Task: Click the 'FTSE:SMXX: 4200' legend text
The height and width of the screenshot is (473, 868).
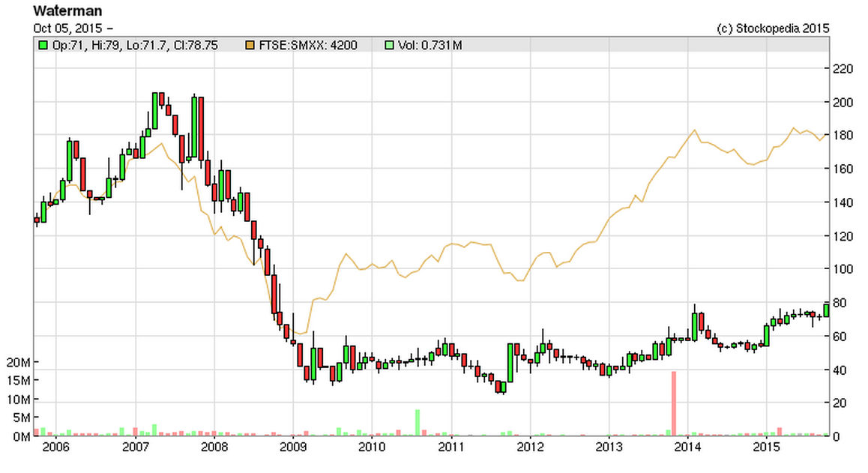Action: pyautogui.click(x=308, y=46)
